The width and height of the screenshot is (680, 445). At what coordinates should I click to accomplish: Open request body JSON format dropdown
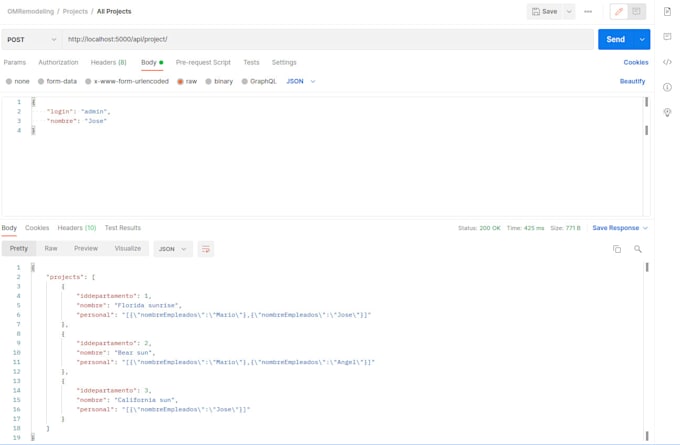pos(301,82)
